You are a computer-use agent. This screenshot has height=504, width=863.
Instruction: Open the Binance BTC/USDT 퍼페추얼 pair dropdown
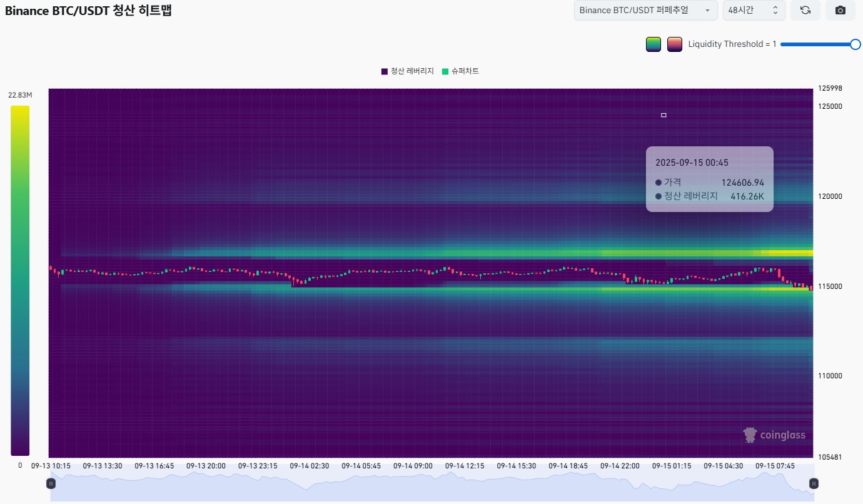pyautogui.click(x=646, y=11)
